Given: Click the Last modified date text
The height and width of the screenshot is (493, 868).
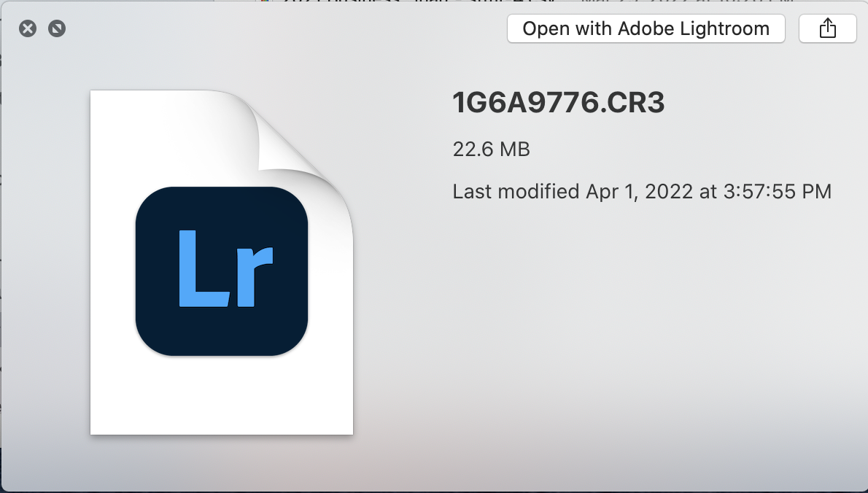Looking at the screenshot, I should pos(642,192).
